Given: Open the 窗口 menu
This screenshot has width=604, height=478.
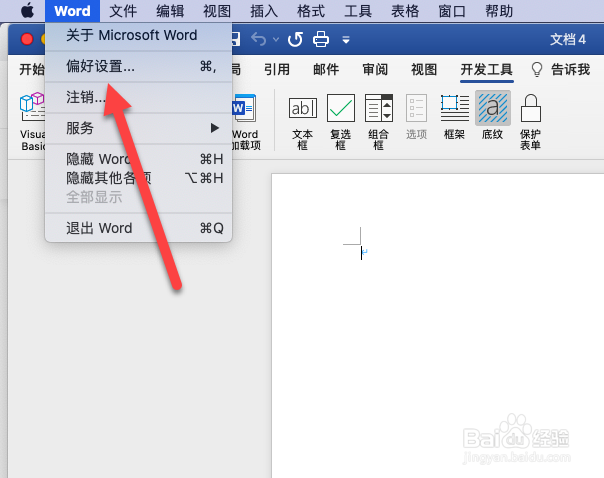Looking at the screenshot, I should click(x=452, y=11).
